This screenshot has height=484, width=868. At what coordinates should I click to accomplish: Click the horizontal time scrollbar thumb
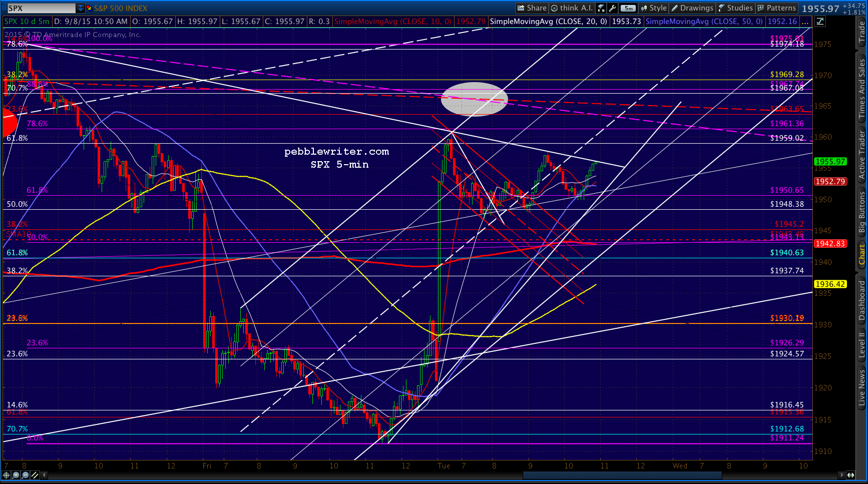click(x=622, y=475)
